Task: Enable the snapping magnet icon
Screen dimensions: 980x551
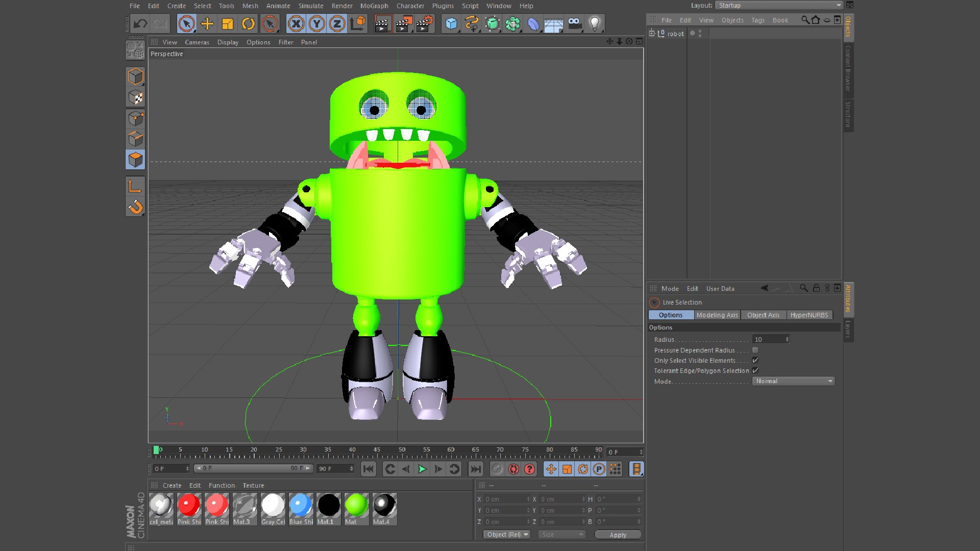Action: (135, 207)
